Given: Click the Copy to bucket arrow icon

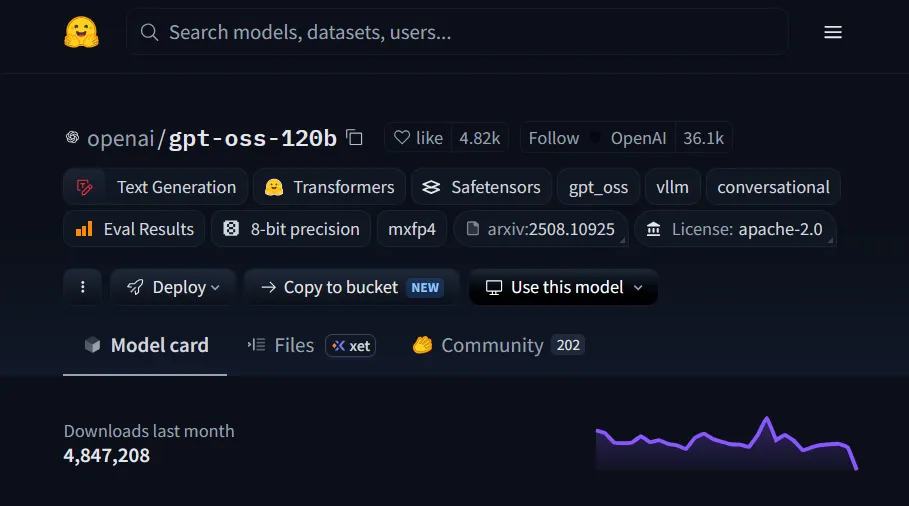Looking at the screenshot, I should point(268,287).
